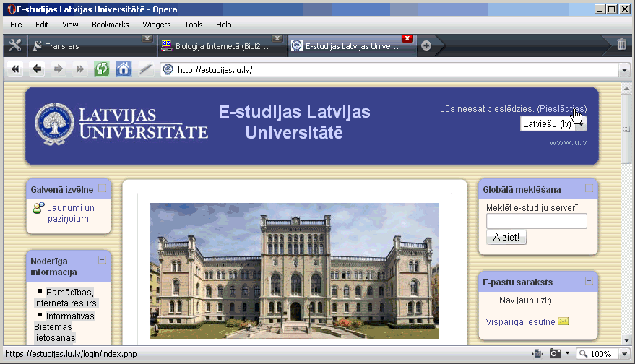Go to the Home page icon
This screenshot has width=635, height=364.
(x=124, y=69)
